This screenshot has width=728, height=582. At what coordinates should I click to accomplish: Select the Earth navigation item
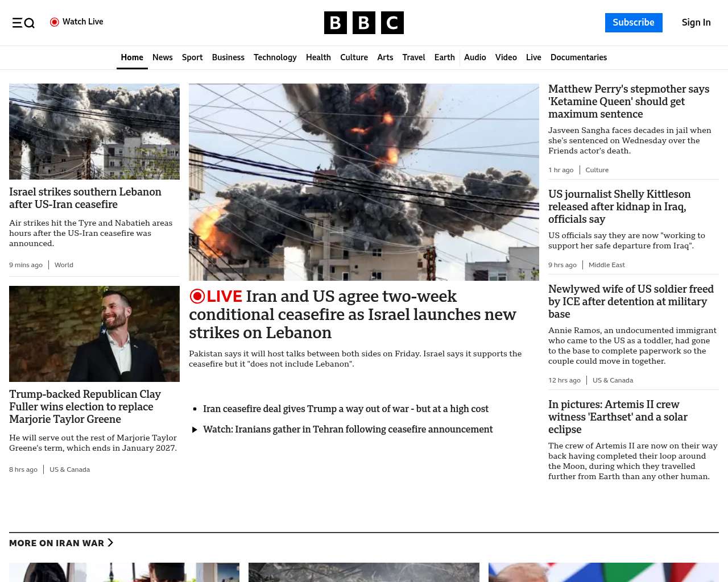tap(444, 57)
